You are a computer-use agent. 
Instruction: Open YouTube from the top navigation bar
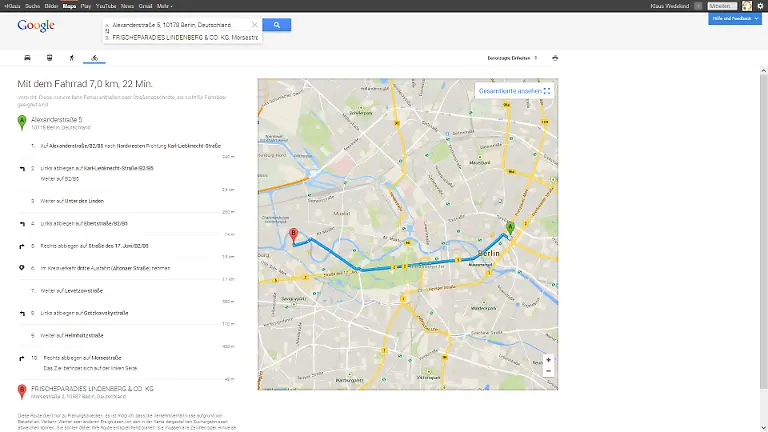[102, 5]
